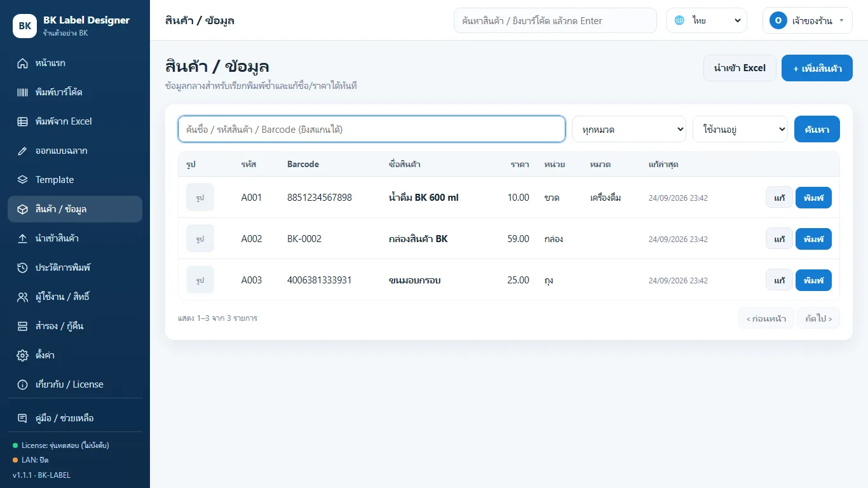Open the ทุกหมวด category filter
Screen dimensions: 868x488
click(x=629, y=129)
